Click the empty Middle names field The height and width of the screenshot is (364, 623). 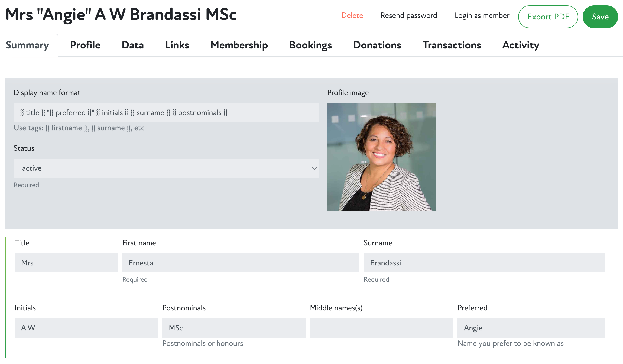(381, 328)
